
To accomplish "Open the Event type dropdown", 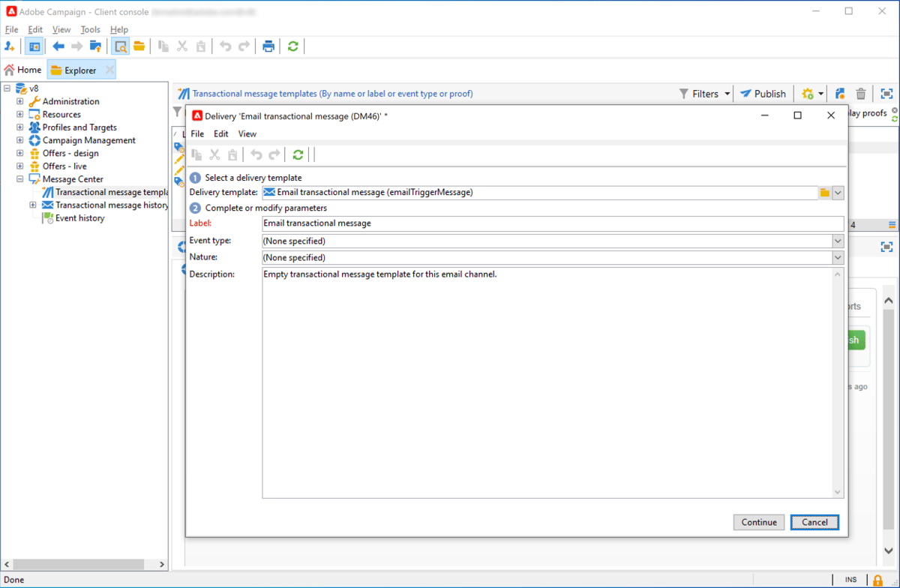I will point(838,240).
